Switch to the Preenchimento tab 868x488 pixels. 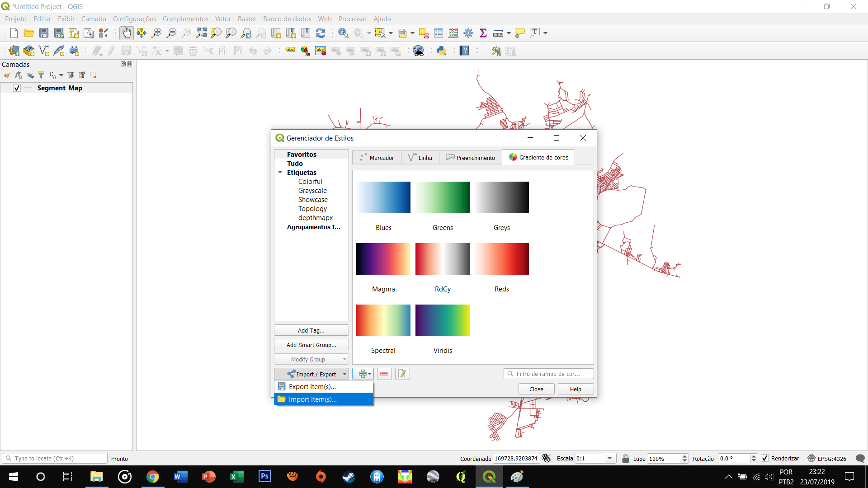pyautogui.click(x=470, y=157)
